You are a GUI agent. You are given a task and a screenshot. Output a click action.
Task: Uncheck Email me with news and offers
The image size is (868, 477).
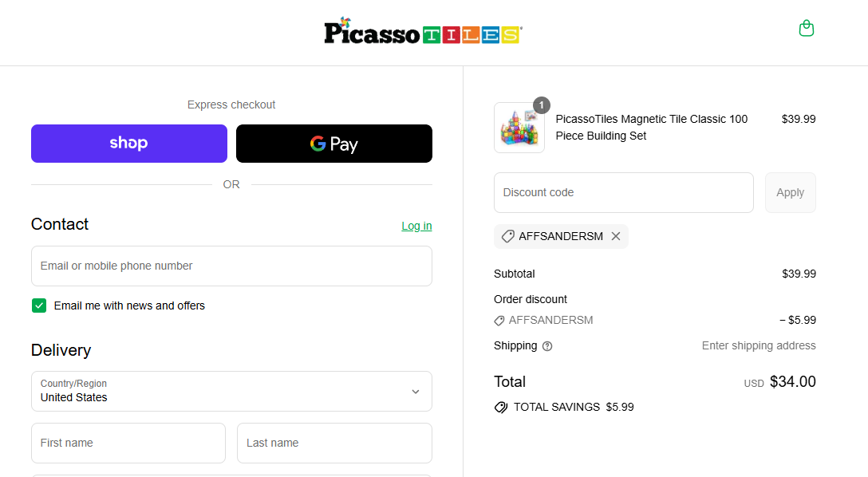(38, 306)
